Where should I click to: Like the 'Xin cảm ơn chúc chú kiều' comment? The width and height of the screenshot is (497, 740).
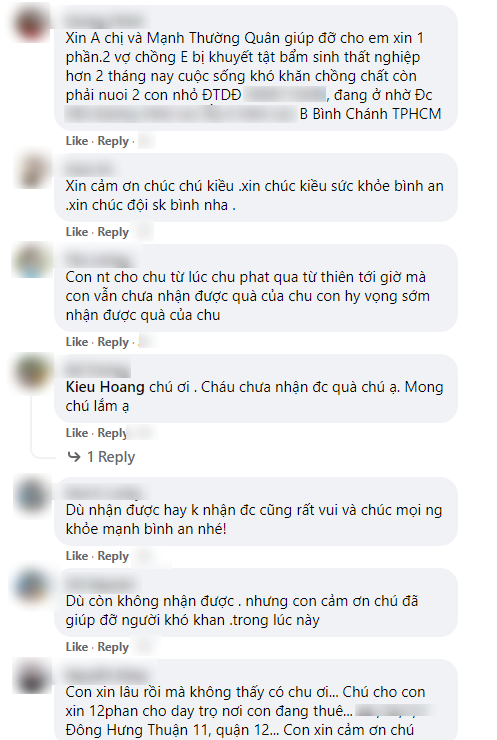point(77,232)
